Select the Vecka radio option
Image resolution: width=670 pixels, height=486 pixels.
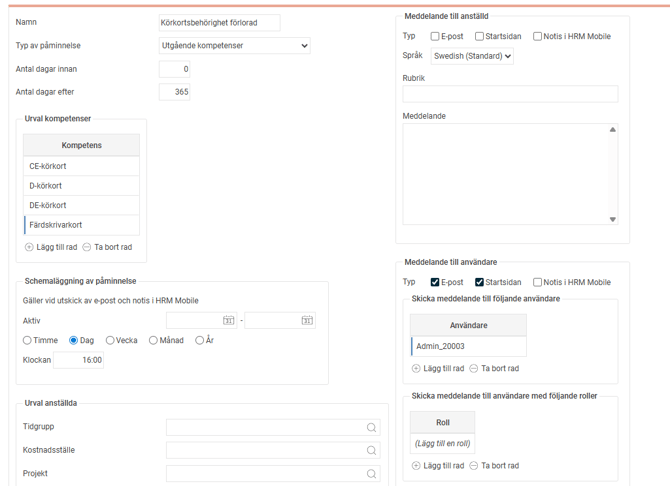[110, 341]
